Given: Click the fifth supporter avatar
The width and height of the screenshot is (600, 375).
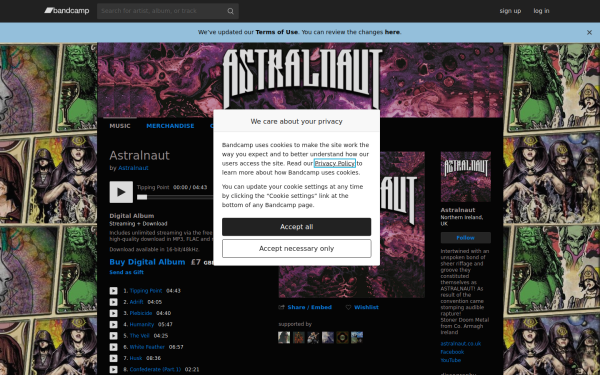Looking at the screenshot, I should pos(342,338).
